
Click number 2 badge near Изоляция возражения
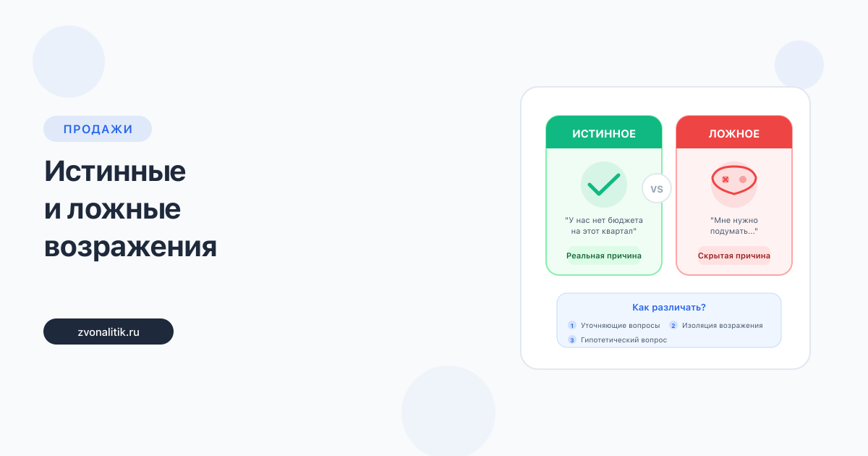pyautogui.click(x=673, y=326)
